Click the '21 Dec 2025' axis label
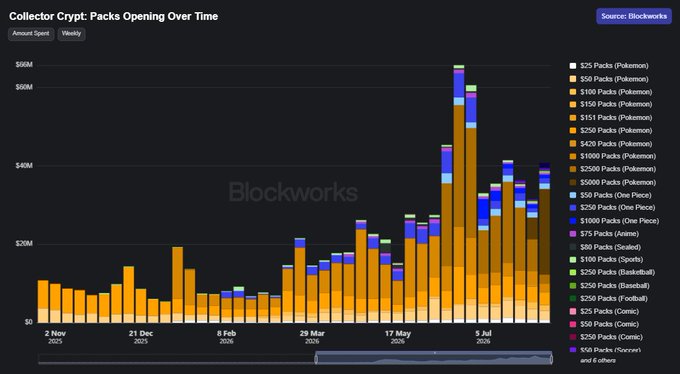 coord(141,337)
